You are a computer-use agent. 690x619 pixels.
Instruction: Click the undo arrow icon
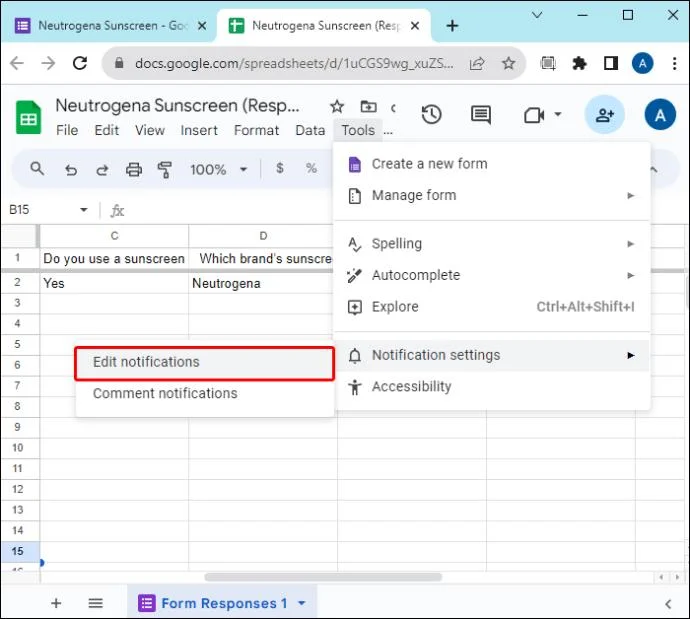click(71, 169)
